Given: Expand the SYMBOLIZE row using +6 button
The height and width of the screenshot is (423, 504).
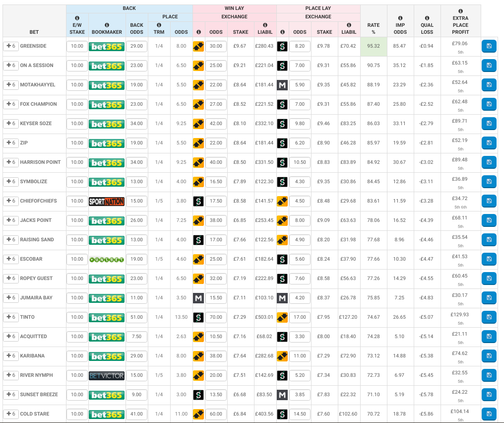Looking at the screenshot, I should tap(10, 182).
